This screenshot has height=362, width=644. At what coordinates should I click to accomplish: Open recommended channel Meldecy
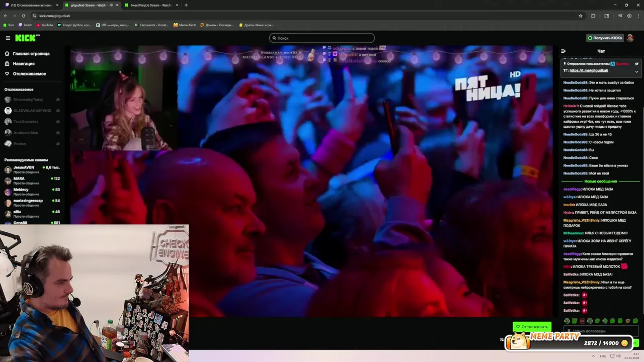[x=32, y=192]
